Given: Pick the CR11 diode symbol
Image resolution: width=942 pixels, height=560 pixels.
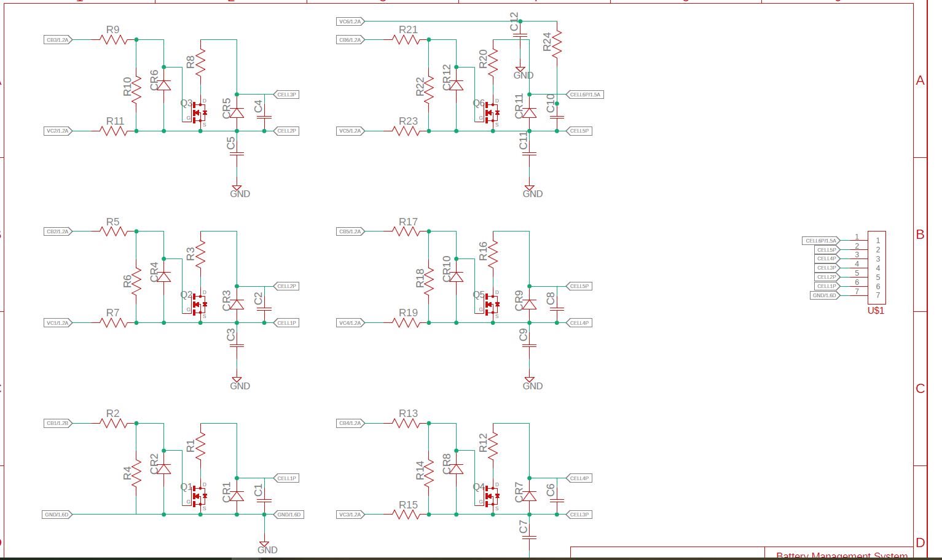Looking at the screenshot, I should tap(529, 112).
